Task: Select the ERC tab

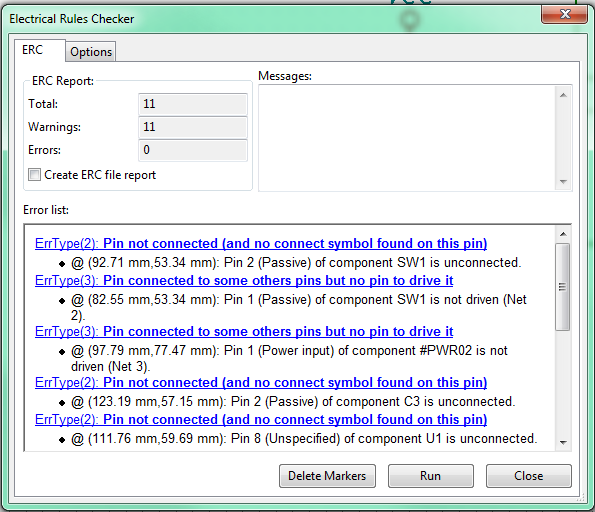Action: coord(39,50)
